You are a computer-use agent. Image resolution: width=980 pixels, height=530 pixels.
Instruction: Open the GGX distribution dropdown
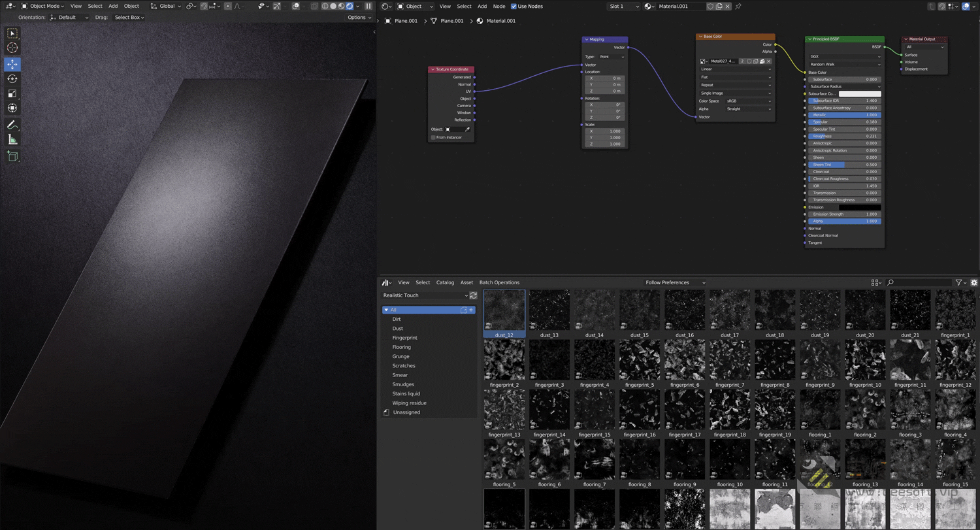[845, 56]
